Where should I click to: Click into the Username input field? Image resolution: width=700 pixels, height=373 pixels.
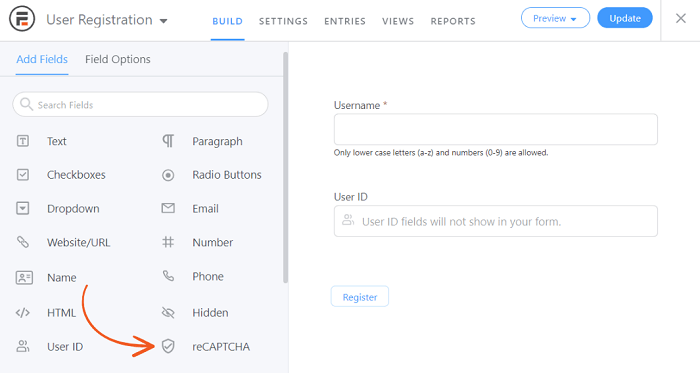496,129
